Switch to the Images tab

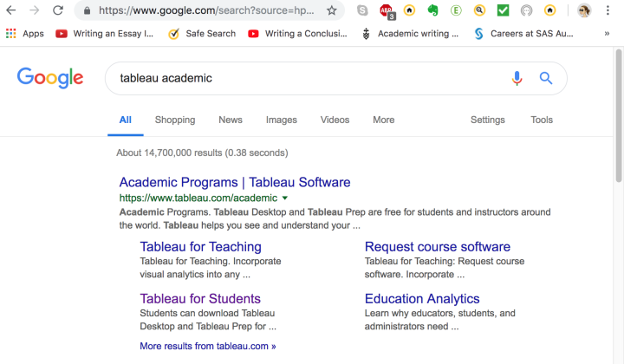click(282, 120)
